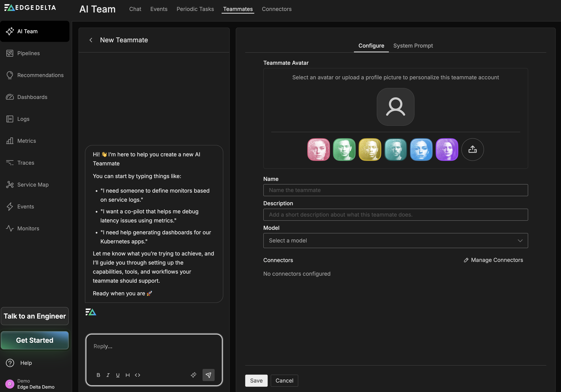
Task: Click the back chevron beside New Teammate
Action: point(91,40)
